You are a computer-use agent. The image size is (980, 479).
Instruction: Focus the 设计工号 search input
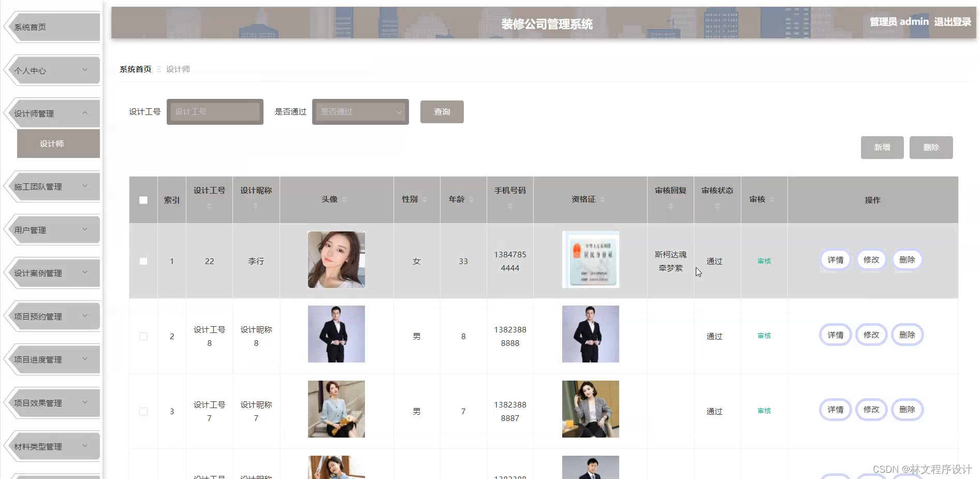point(215,112)
